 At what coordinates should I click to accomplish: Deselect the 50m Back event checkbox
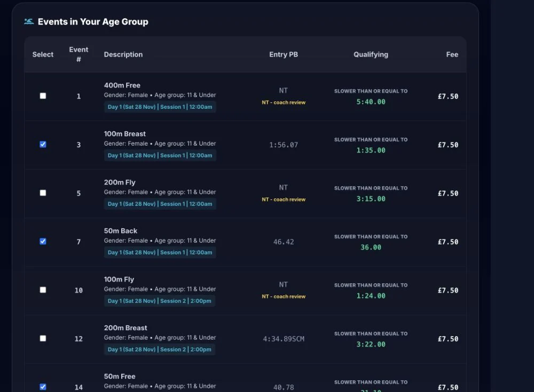click(43, 241)
